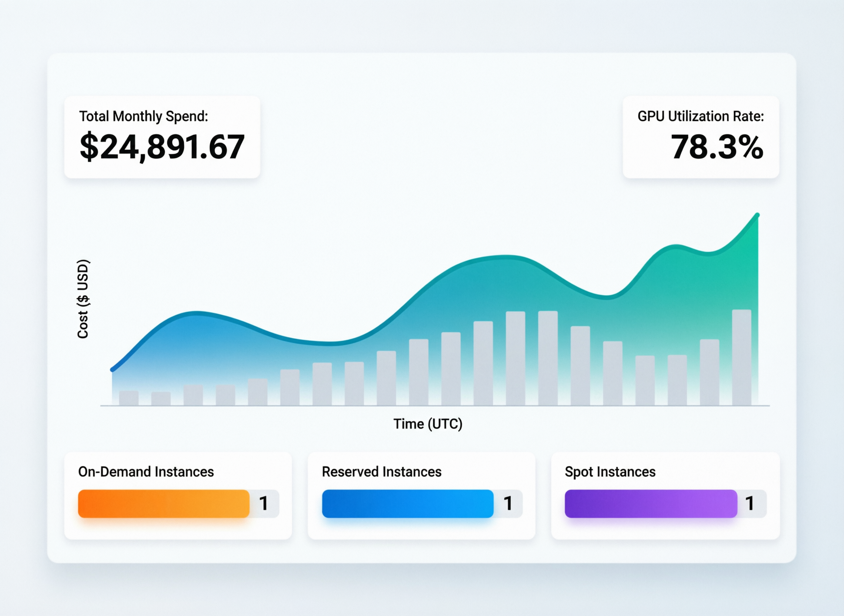
Task: Click the orange On-Demand progress bar
Action: click(x=163, y=503)
